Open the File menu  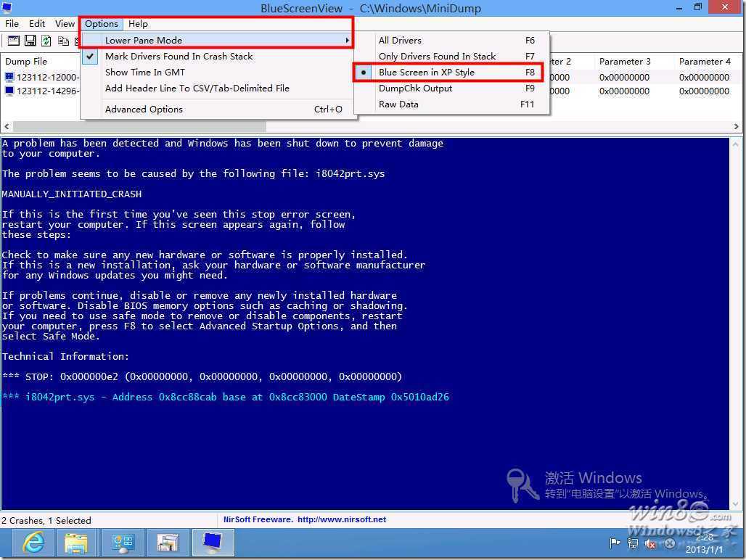[x=12, y=24]
